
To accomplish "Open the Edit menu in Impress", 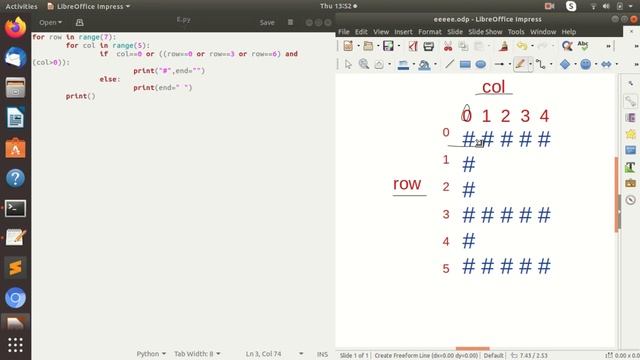I will point(361,32).
